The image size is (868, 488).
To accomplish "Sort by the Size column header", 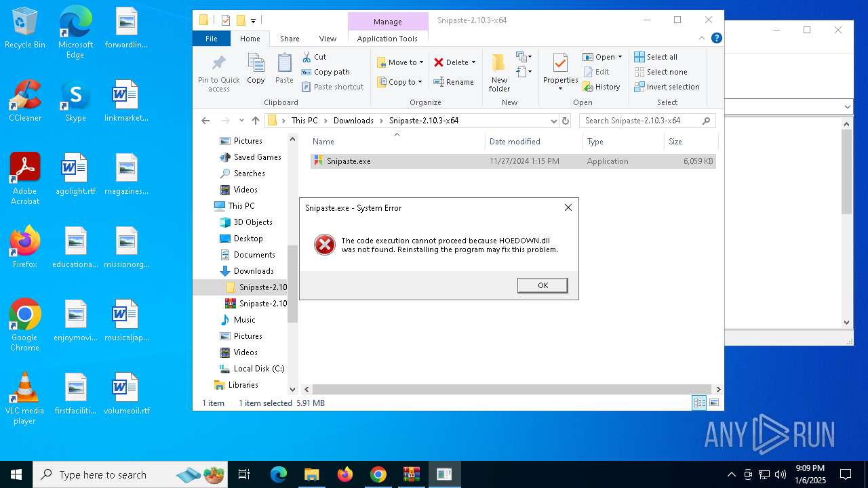I will (690, 142).
